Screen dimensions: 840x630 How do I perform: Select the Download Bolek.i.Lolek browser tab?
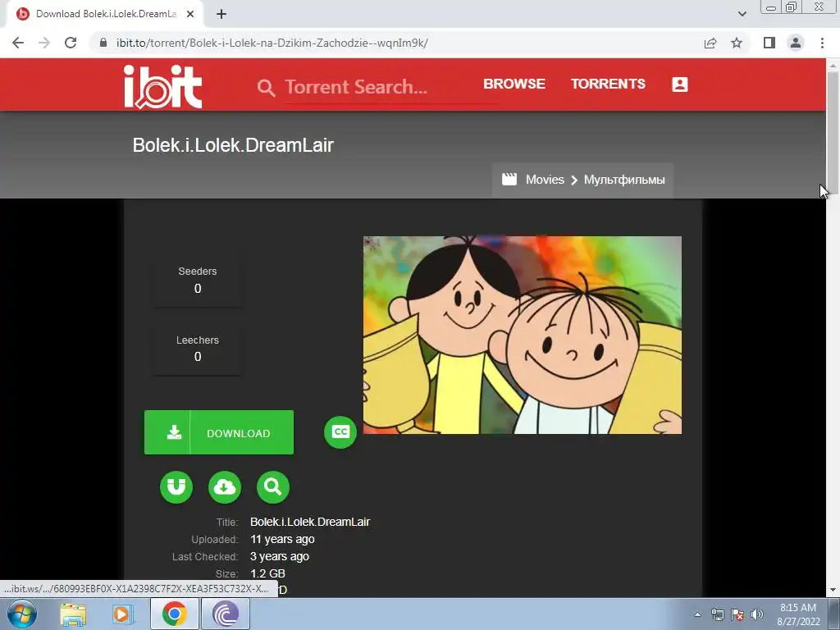pyautogui.click(x=104, y=14)
